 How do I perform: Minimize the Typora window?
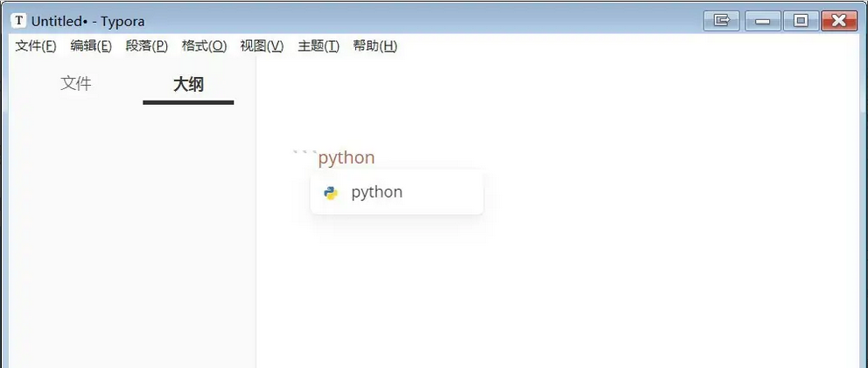763,21
